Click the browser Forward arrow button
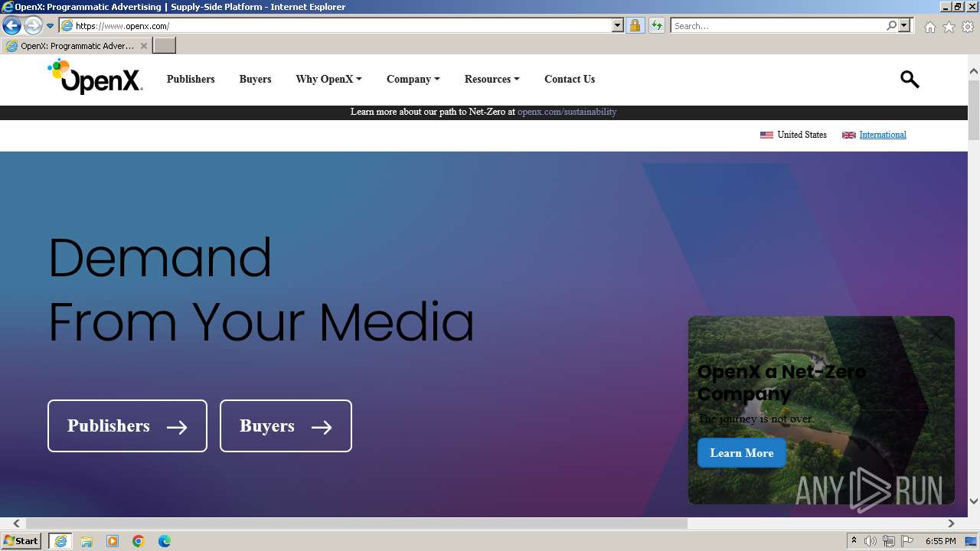 (x=33, y=26)
